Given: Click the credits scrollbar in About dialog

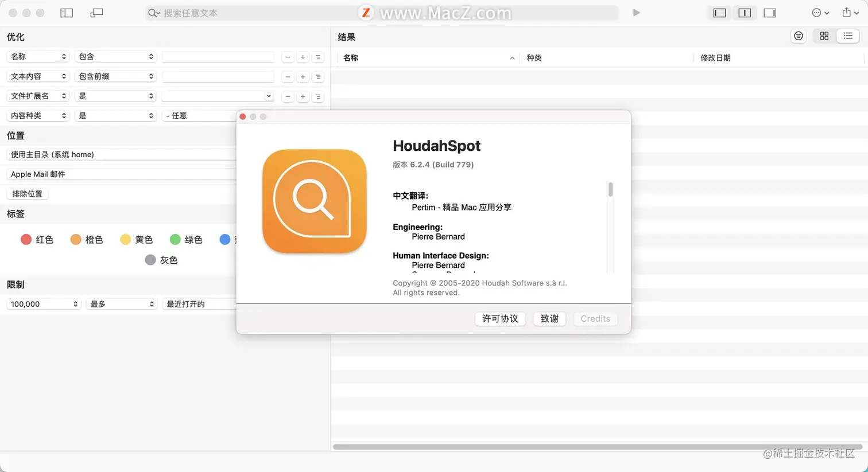Looking at the screenshot, I should click(610, 189).
